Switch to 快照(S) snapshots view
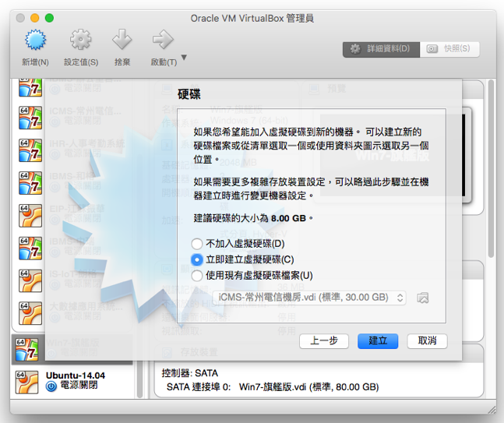This screenshot has height=423, width=504. click(449, 49)
